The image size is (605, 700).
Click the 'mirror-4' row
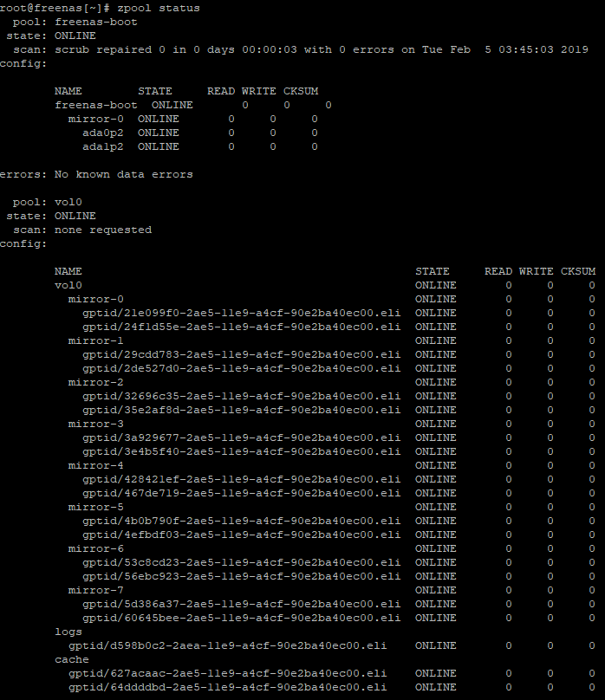(x=331, y=465)
